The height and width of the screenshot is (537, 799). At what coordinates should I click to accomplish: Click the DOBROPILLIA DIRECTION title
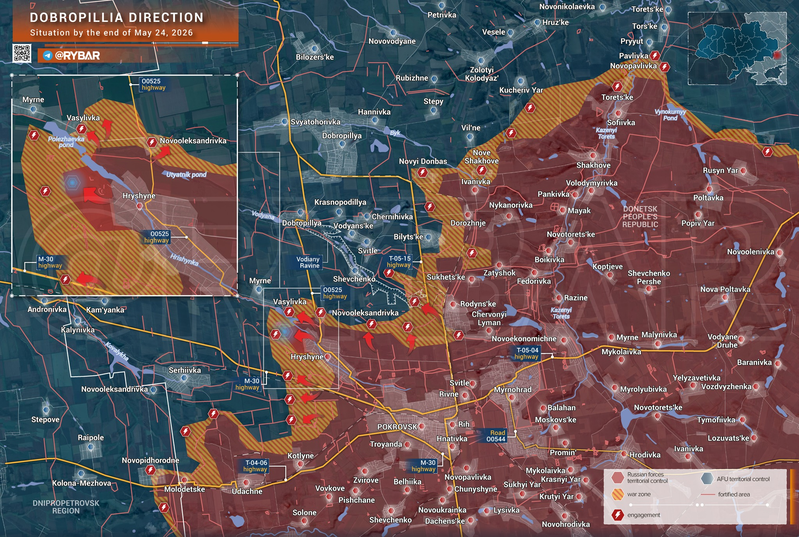tap(117, 17)
